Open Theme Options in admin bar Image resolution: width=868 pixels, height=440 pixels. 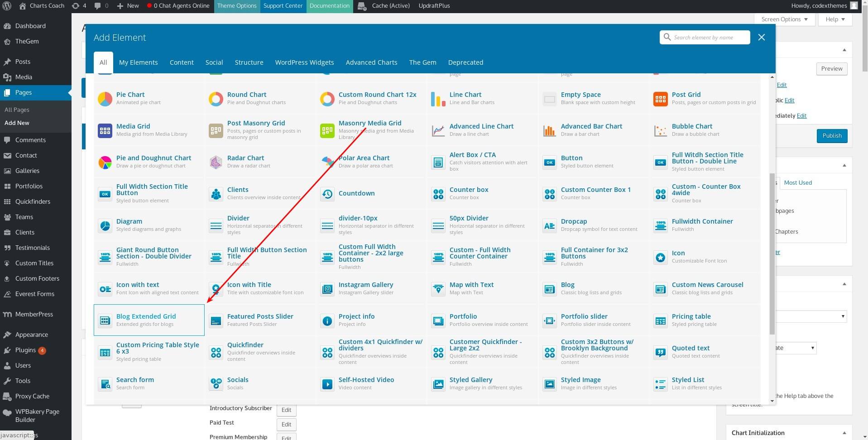(237, 6)
